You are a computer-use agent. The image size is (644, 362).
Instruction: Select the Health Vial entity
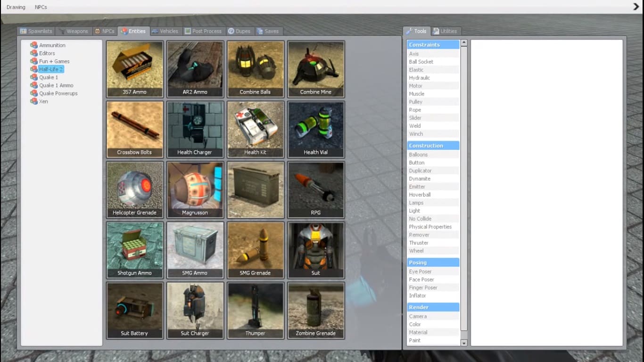316,130
